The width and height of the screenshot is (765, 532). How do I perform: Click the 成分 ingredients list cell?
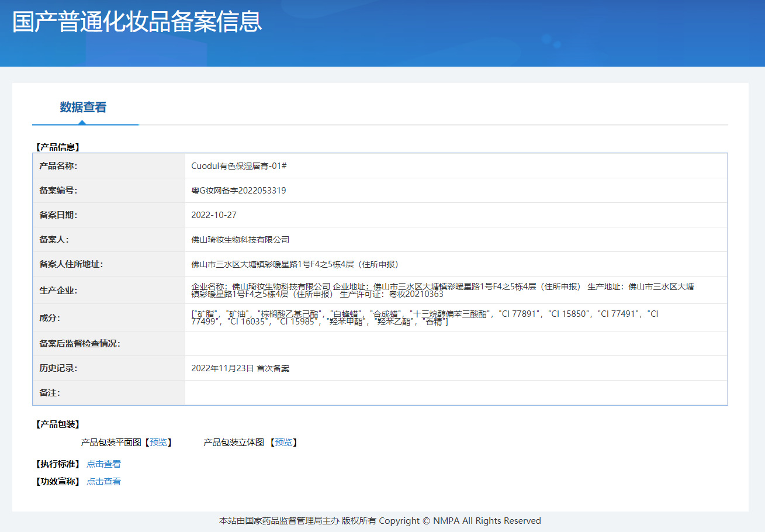tap(456, 318)
